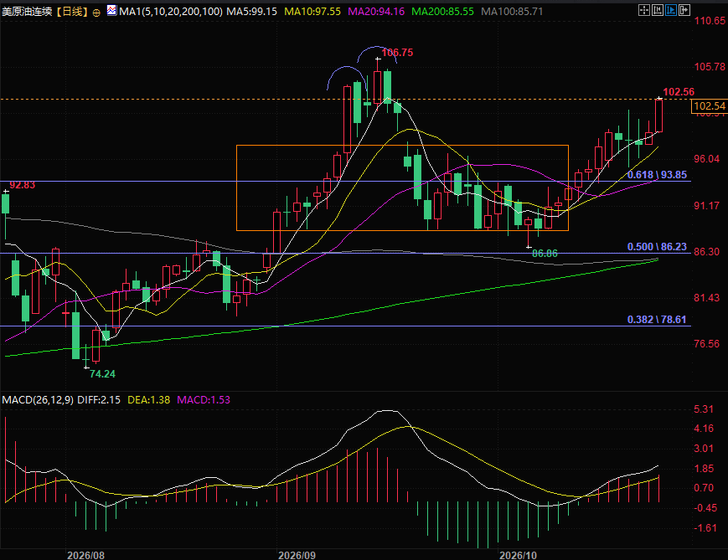Click the 5.31 MACD axis value

pyautogui.click(x=704, y=409)
